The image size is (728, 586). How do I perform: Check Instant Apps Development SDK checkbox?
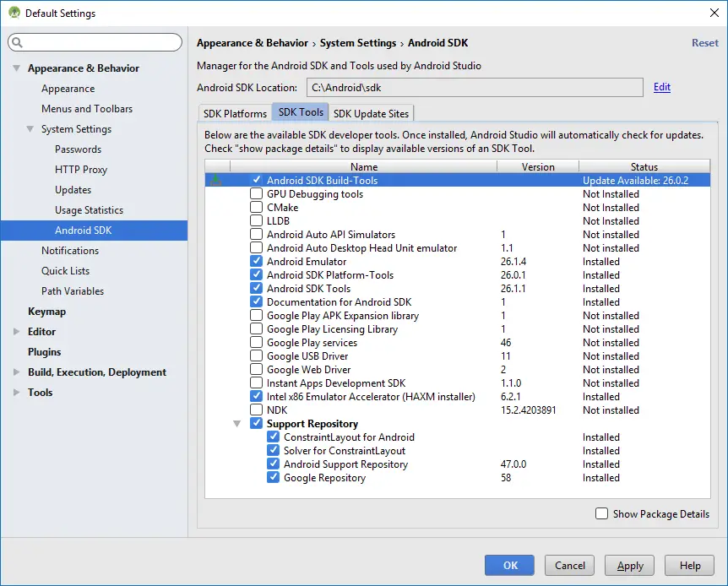click(256, 383)
